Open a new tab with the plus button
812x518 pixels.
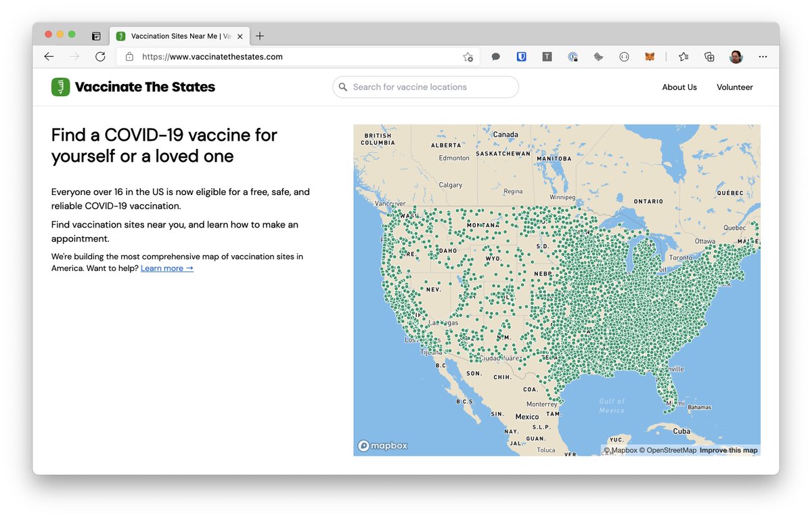tap(260, 36)
